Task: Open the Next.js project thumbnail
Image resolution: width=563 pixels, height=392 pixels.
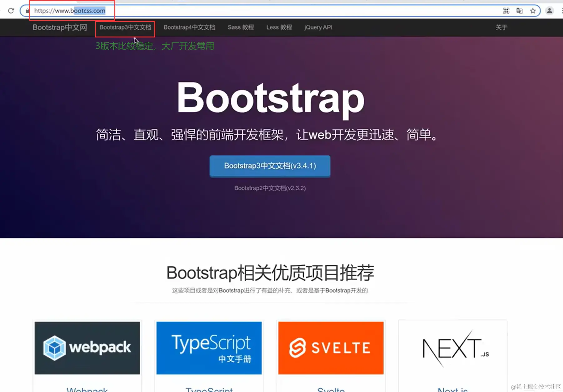Action: (x=453, y=348)
